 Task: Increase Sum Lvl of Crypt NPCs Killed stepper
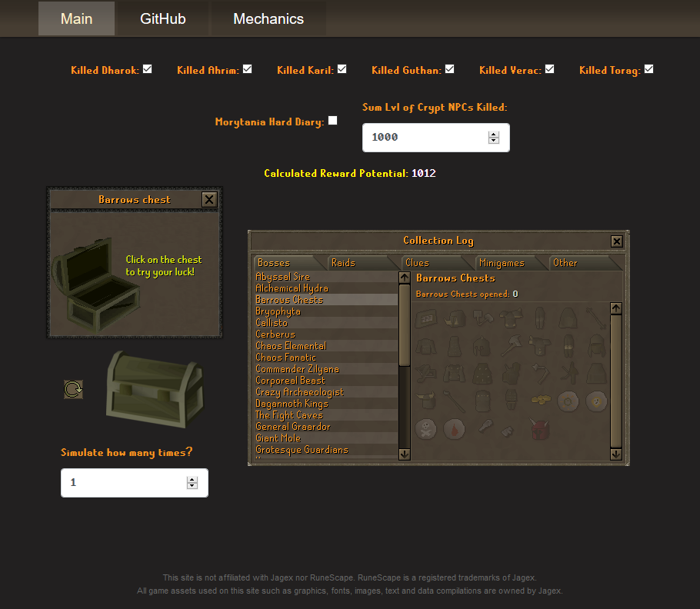coord(493,133)
